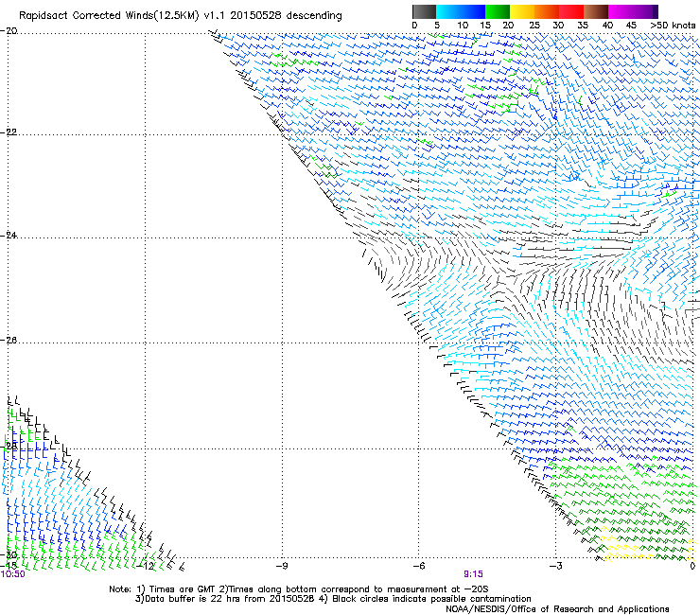Click the dark purple 45-50 knots segment
700x615 pixels.
[x=645, y=11]
